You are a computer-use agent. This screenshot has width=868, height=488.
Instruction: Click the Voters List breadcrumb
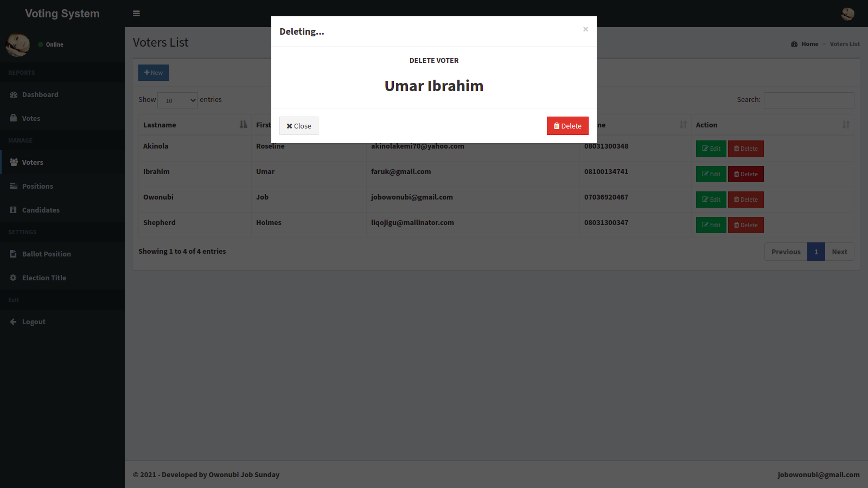[845, 44]
